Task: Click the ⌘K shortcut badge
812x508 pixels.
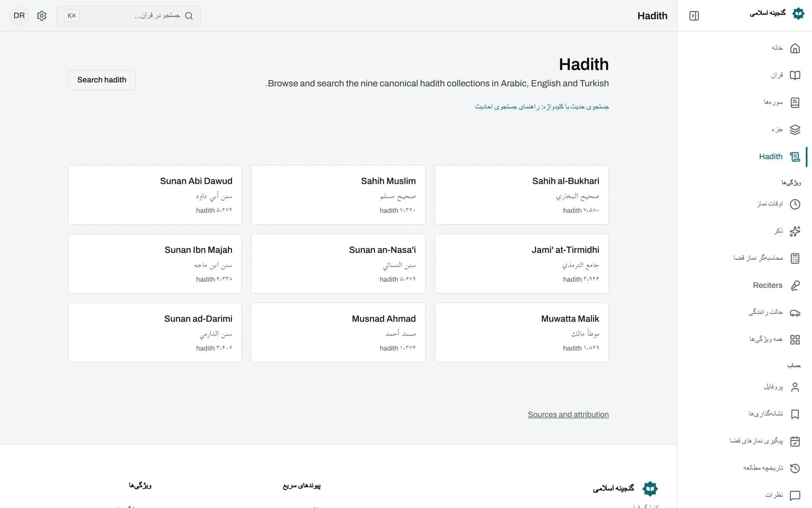Action: pos(72,16)
